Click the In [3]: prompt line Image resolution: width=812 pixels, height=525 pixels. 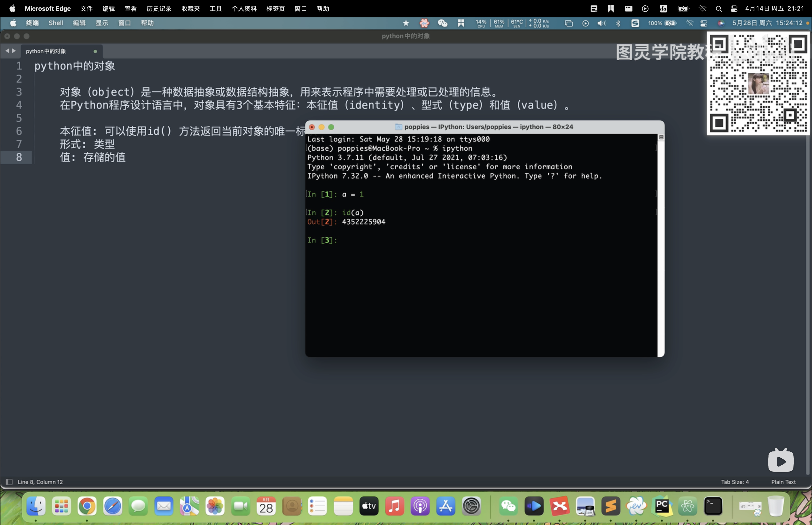[322, 240]
